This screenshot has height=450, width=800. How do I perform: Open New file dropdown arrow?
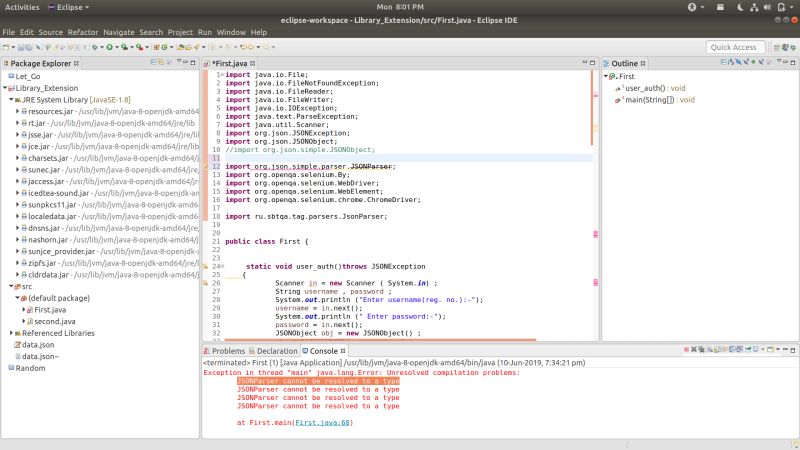click(x=13, y=47)
